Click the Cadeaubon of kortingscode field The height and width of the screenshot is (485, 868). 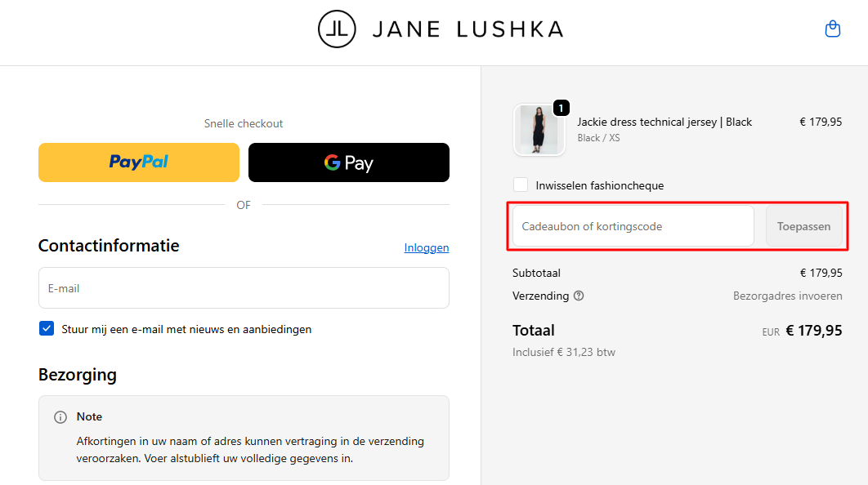click(x=633, y=226)
